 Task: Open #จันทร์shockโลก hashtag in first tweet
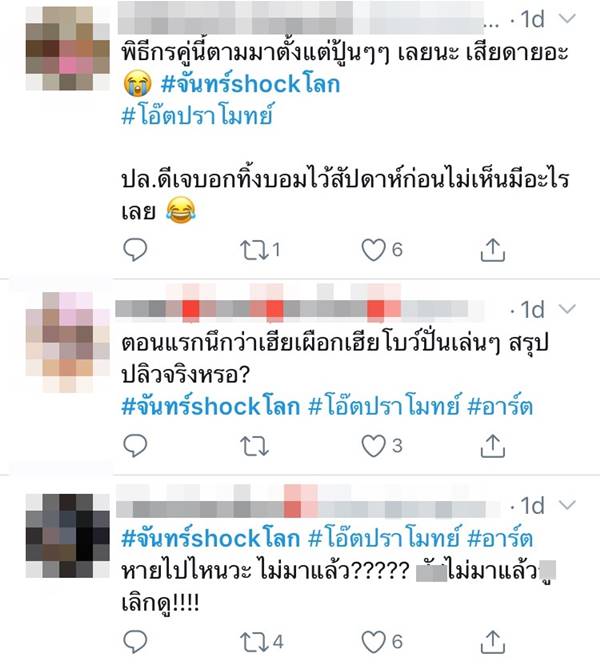click(x=250, y=84)
